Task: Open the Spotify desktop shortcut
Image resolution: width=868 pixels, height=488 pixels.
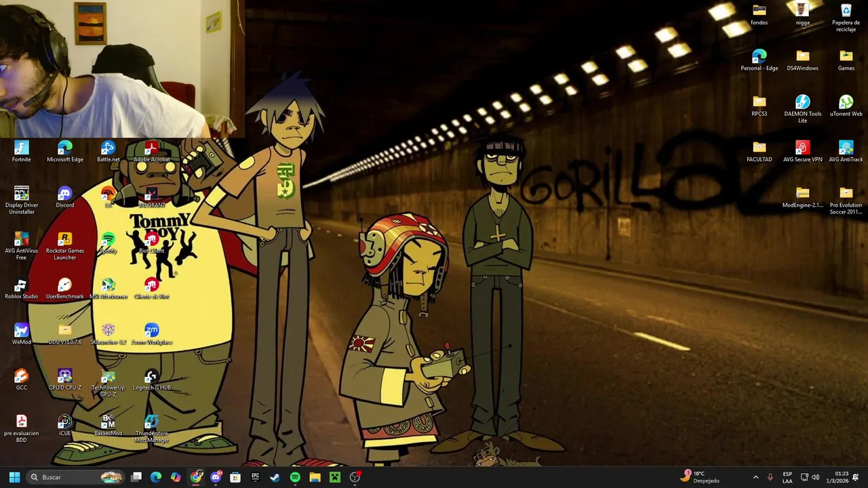Action: [x=108, y=243]
